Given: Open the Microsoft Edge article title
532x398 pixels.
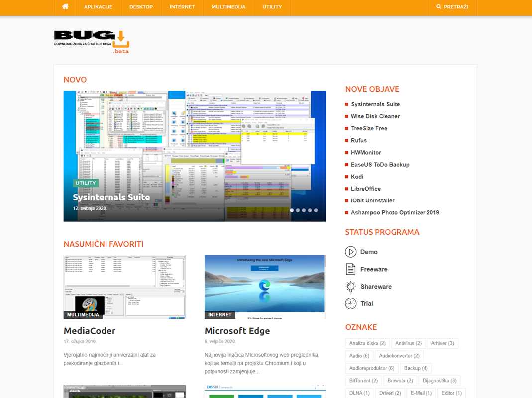Looking at the screenshot, I should click(237, 331).
